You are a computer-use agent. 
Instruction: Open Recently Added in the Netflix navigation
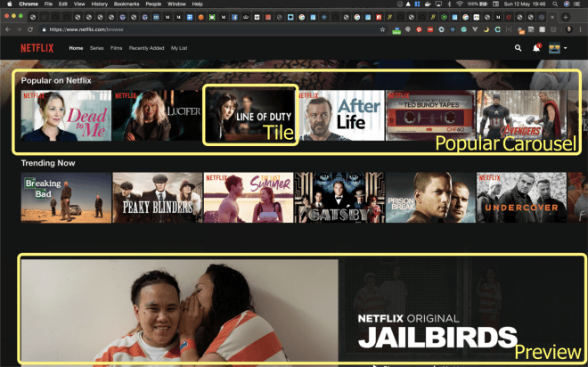[146, 48]
